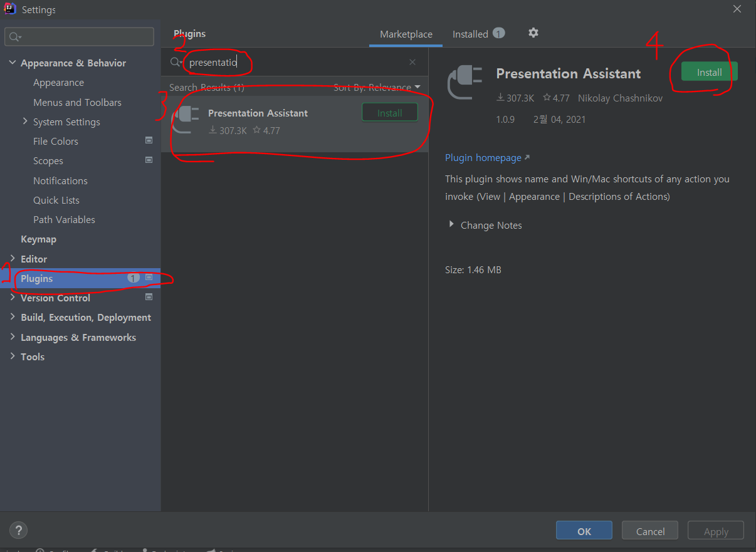The width and height of the screenshot is (756, 552).
Task: Click the 307.3K downloads in plugin details
Action: pyautogui.click(x=515, y=98)
